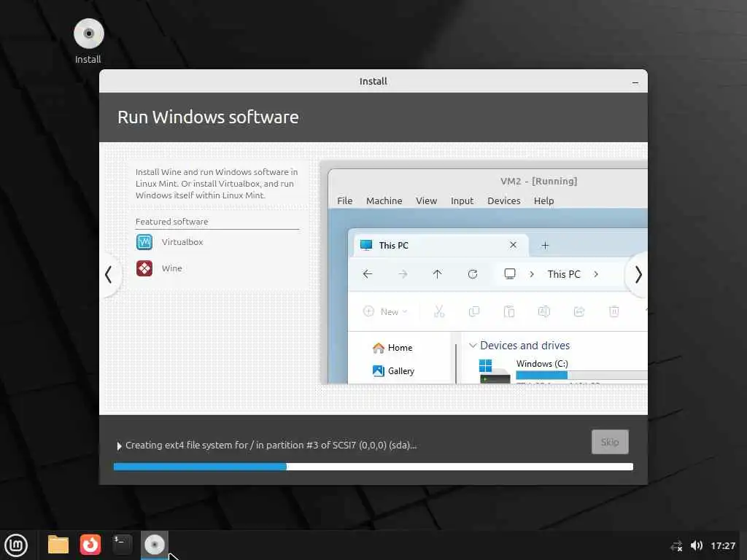Open the New dropdown in Explorer
Image resolution: width=747 pixels, height=560 pixels.
coord(385,311)
